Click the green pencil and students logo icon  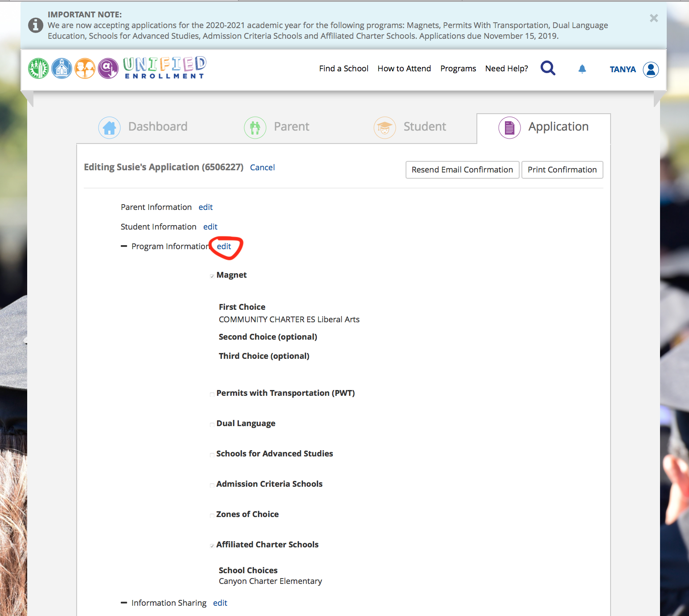click(x=38, y=69)
